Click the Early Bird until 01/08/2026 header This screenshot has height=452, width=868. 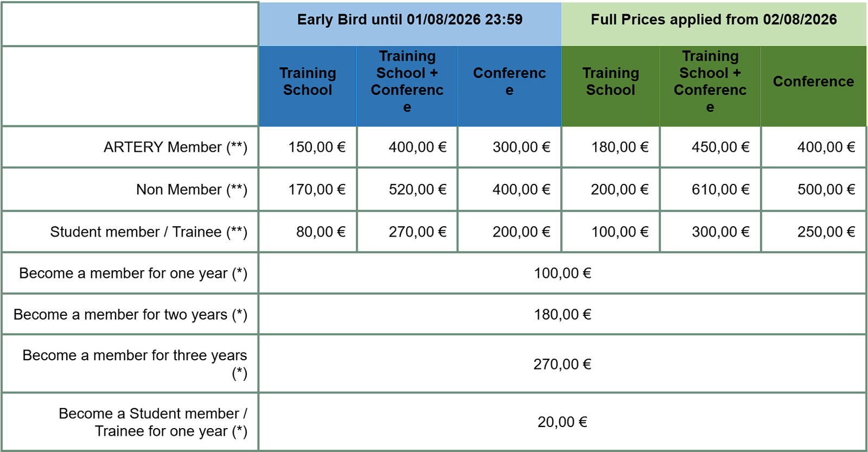(410, 20)
